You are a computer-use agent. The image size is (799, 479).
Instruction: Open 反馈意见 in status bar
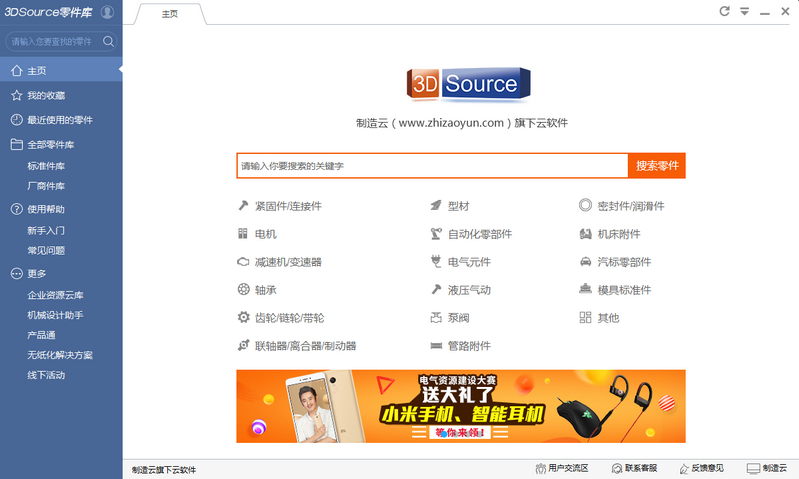pyautogui.click(x=701, y=468)
